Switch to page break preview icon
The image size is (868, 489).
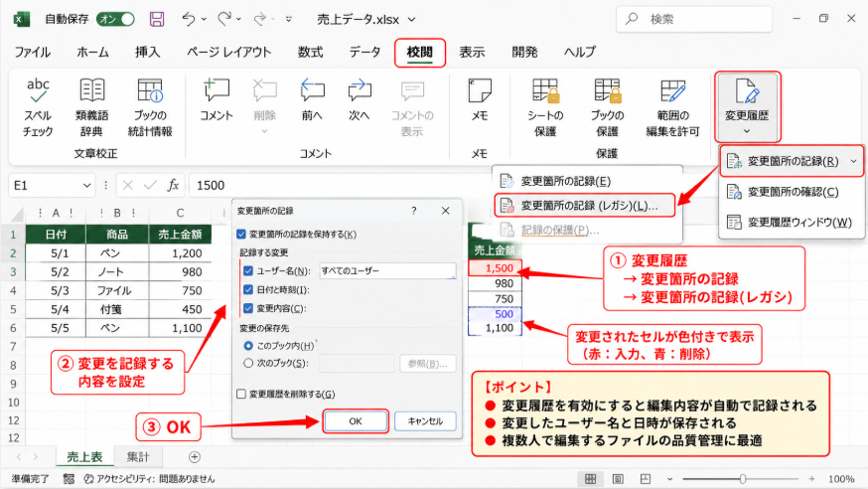[645, 479]
